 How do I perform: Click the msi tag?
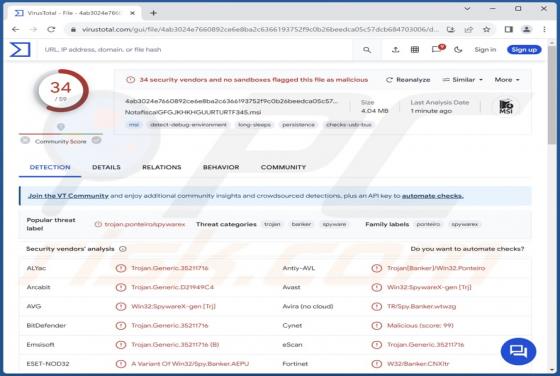pos(134,125)
